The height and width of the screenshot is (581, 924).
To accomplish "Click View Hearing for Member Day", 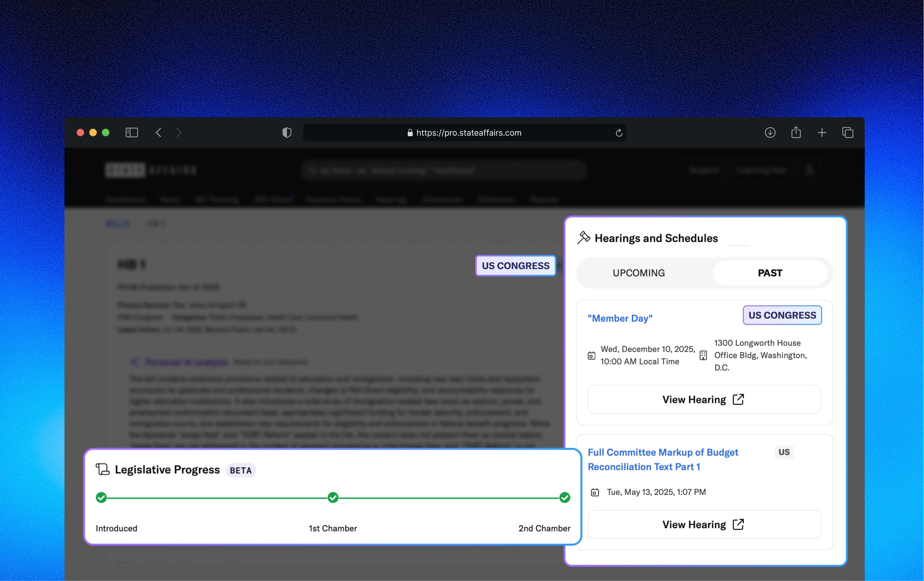I will click(704, 399).
